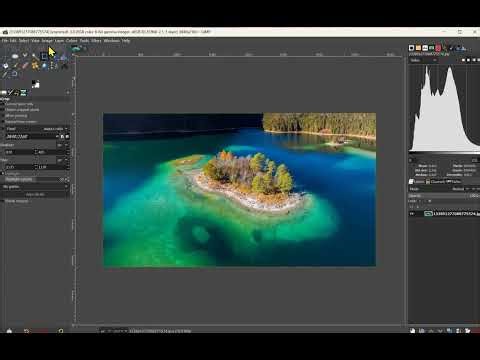Open the teal Images tab in the left dock
480x360 pixels.
pos(23,92)
